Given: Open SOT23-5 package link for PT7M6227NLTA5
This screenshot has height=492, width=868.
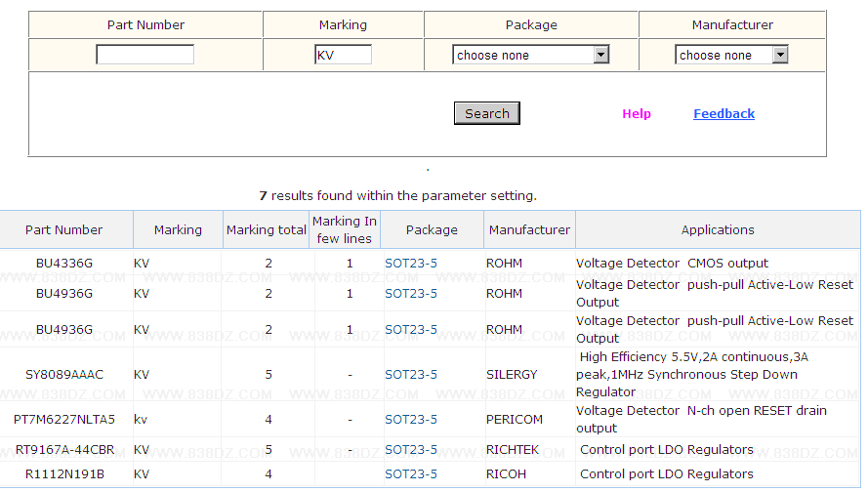Looking at the screenshot, I should click(411, 420).
